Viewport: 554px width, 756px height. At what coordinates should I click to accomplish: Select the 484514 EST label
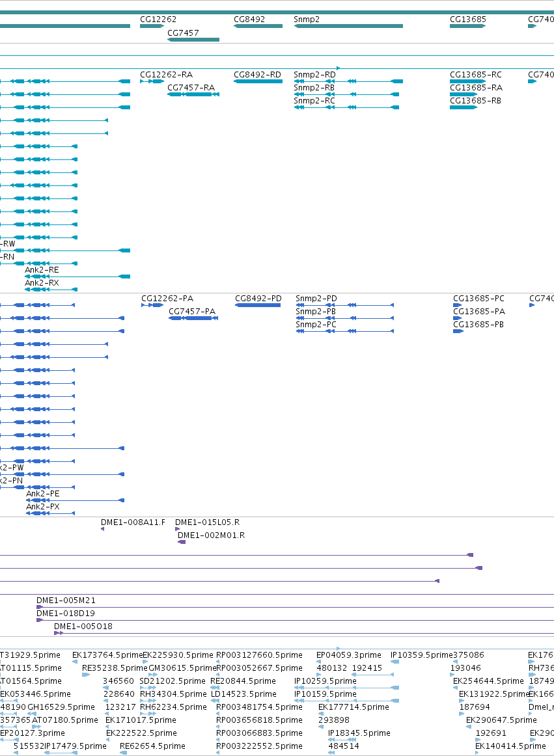(344, 746)
